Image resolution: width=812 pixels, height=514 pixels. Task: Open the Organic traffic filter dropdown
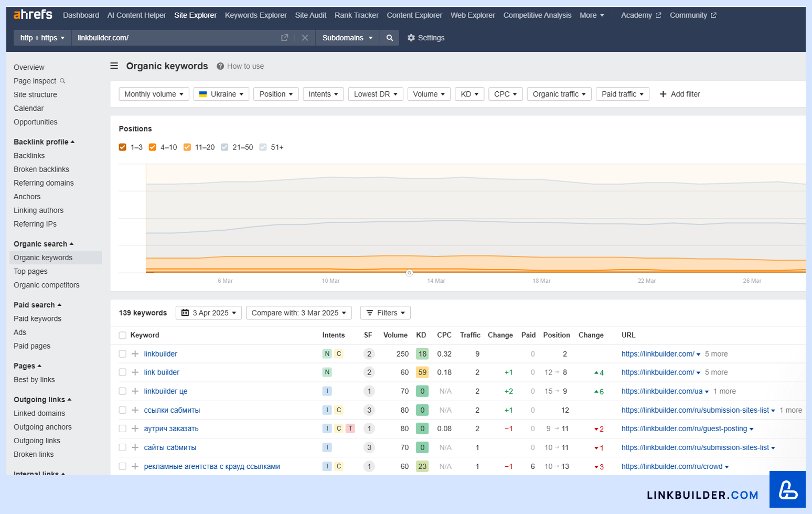[x=559, y=94]
